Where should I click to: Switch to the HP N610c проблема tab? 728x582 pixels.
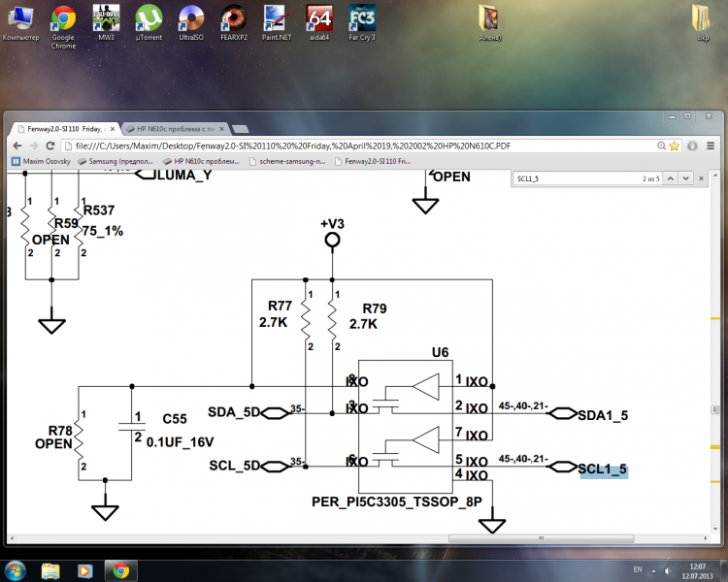tap(175, 129)
